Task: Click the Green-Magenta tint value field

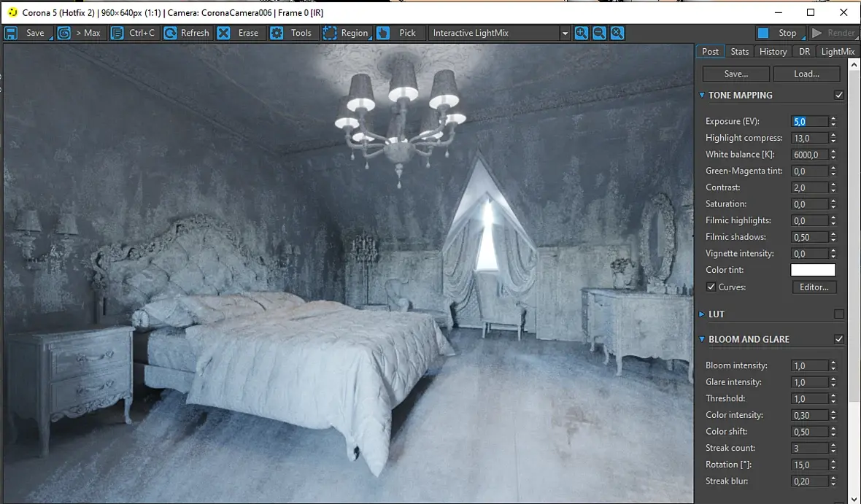Action: click(x=810, y=171)
